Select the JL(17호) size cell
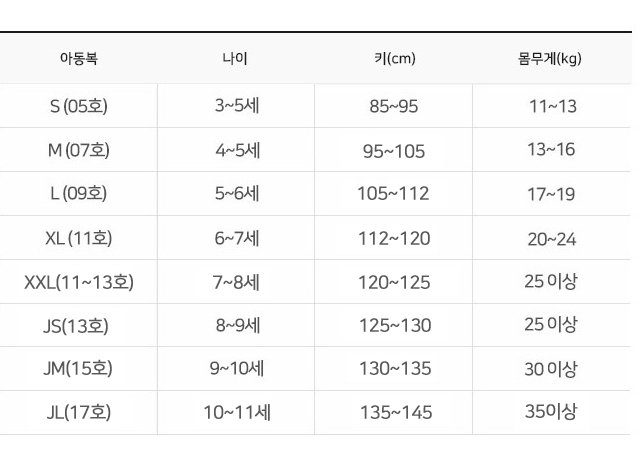This screenshot has height=471, width=639. (x=79, y=412)
